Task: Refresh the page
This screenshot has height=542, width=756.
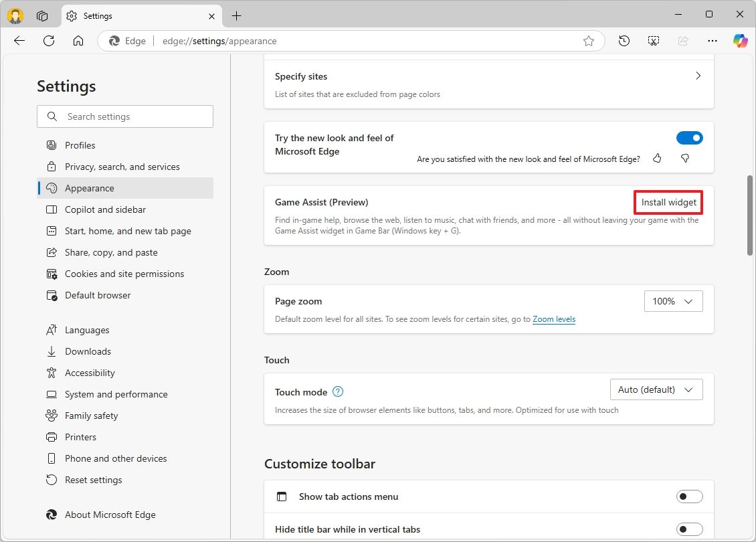Action: coord(49,41)
